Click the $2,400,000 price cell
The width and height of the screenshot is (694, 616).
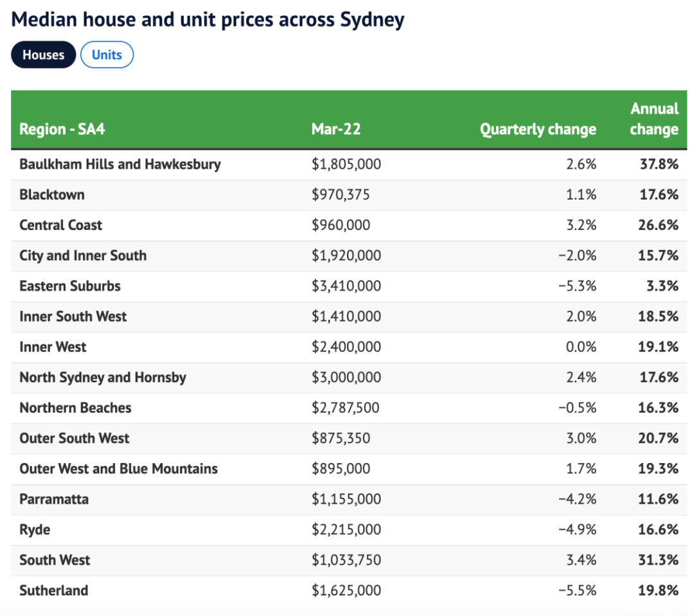pyautogui.click(x=346, y=347)
